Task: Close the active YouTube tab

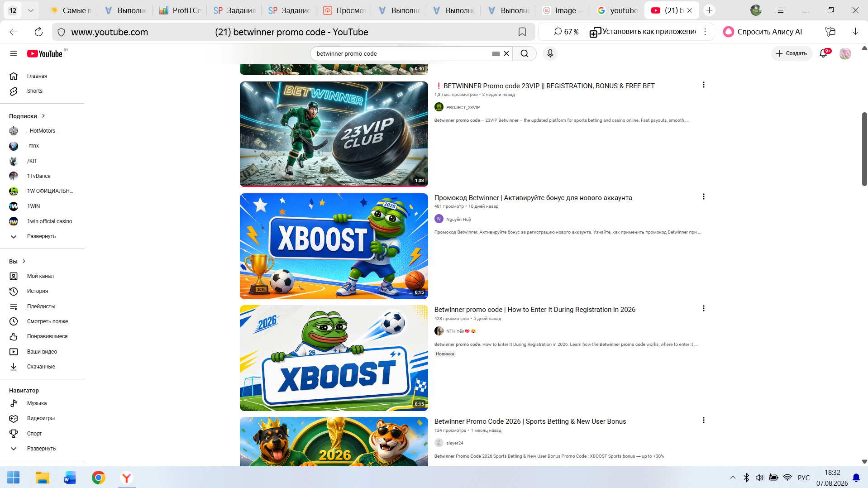Action: [x=690, y=10]
